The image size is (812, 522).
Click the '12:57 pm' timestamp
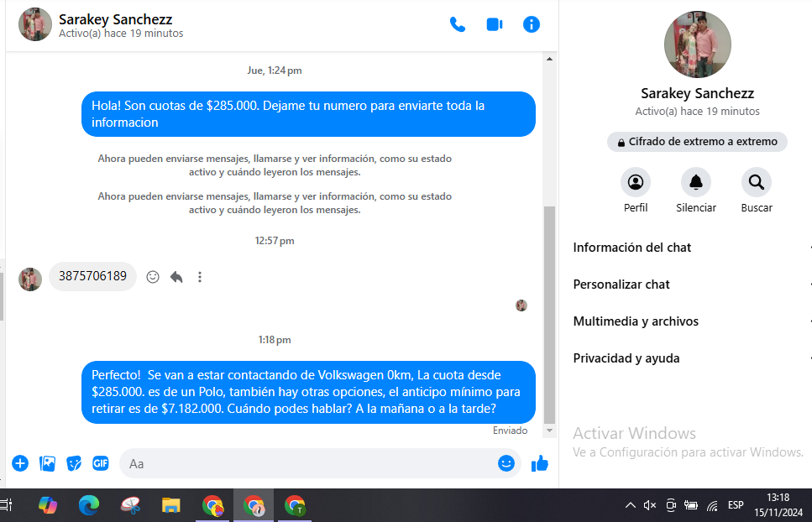tap(275, 241)
